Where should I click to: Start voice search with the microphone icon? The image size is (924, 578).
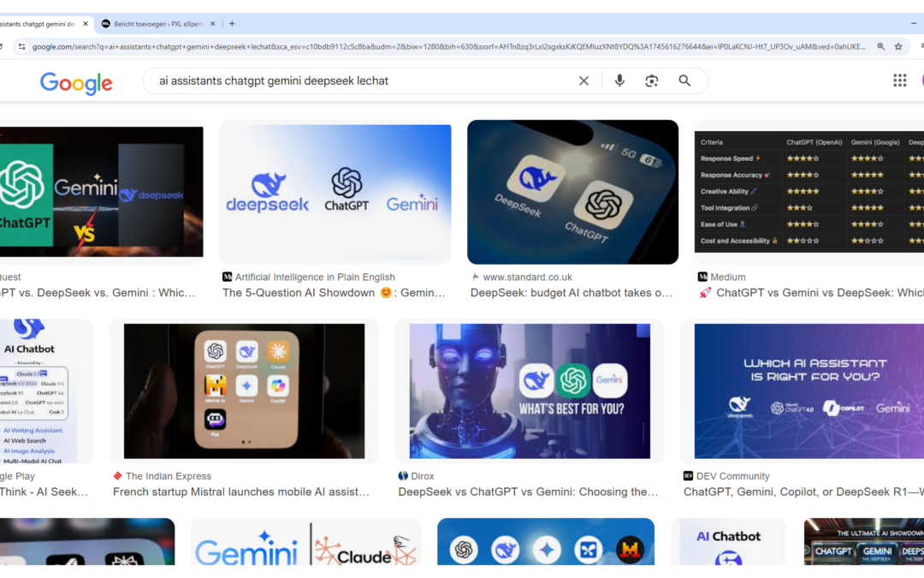[x=619, y=80]
